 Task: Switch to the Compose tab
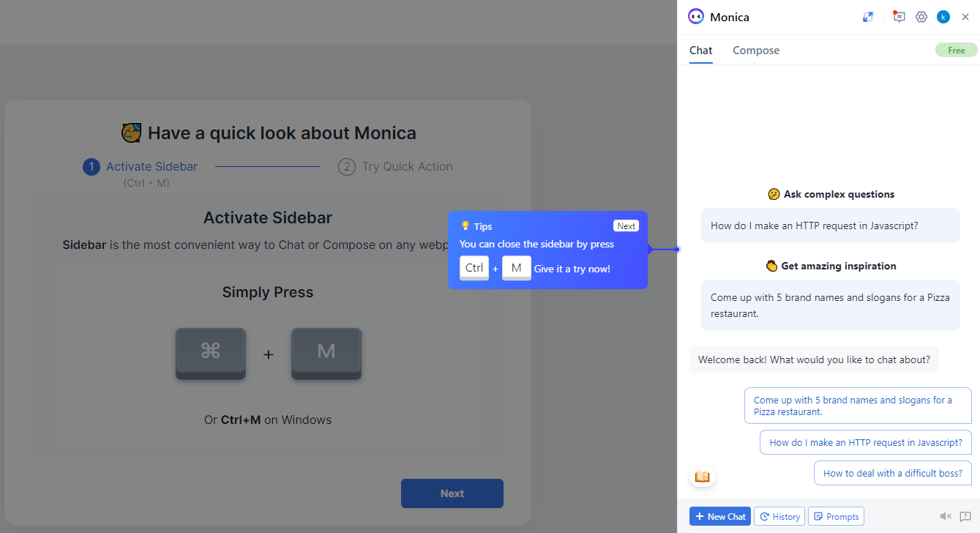pos(756,51)
